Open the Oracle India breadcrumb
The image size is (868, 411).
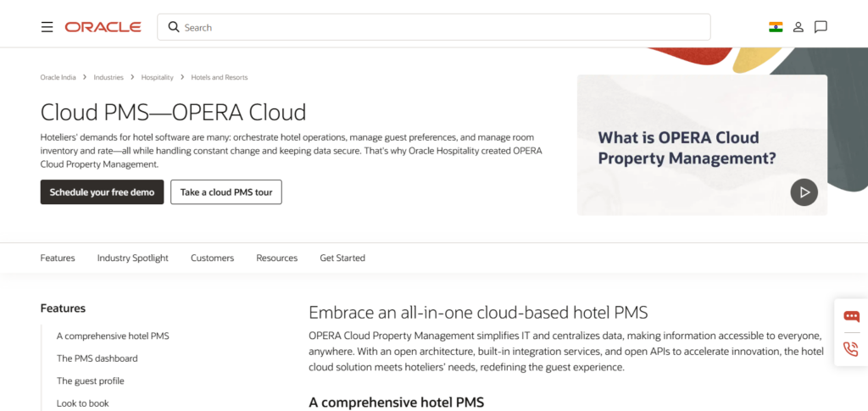[x=58, y=77]
